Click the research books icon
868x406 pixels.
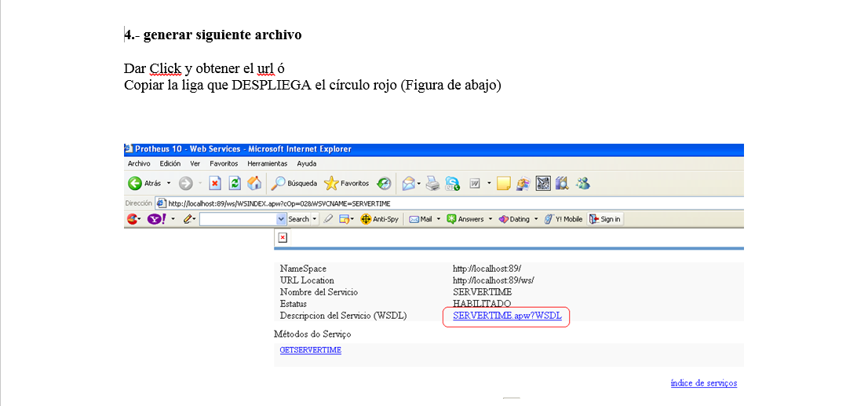563,183
